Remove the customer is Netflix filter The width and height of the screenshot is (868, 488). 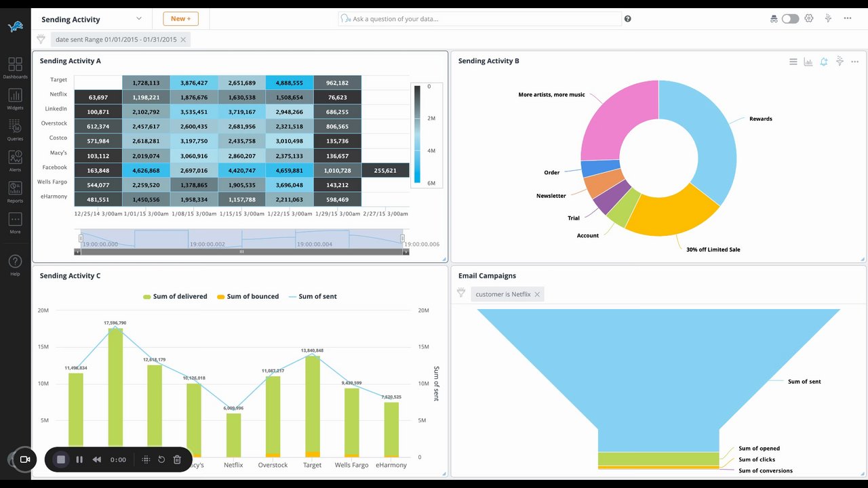coord(537,294)
